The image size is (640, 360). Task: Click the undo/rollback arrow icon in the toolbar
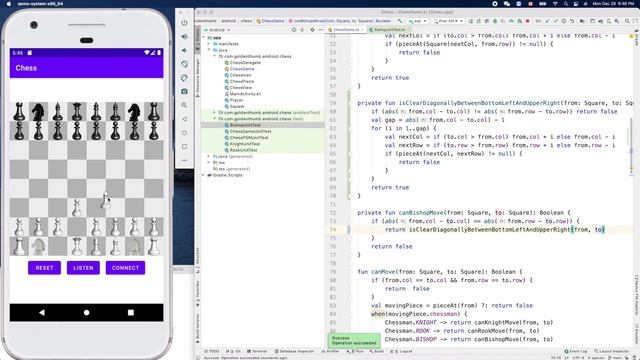tap(572, 21)
